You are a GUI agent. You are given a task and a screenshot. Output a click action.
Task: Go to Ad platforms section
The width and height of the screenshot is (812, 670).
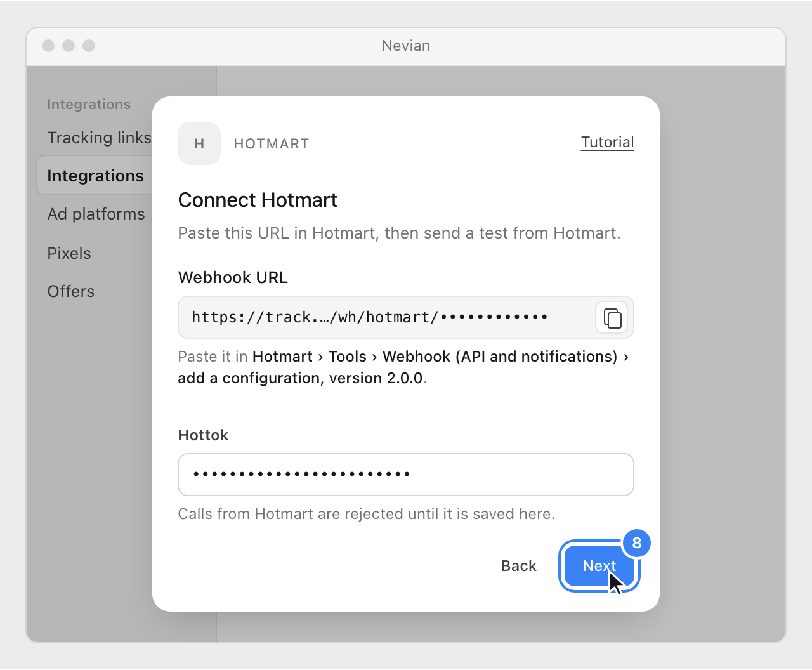tap(96, 214)
